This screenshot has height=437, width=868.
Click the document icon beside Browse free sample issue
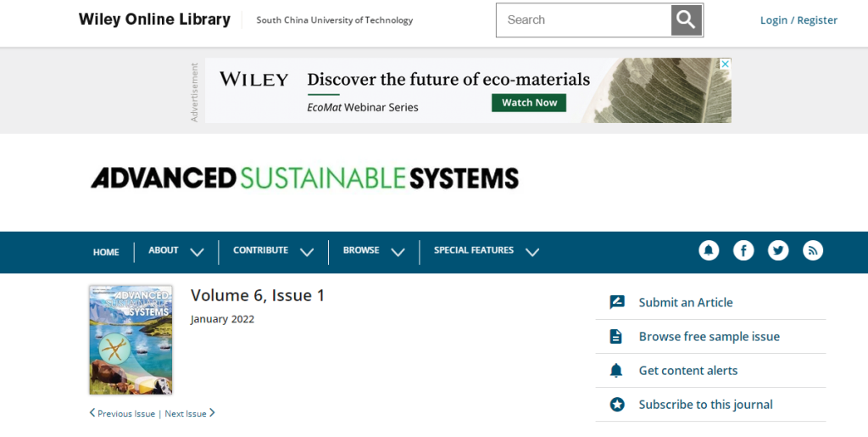616,337
